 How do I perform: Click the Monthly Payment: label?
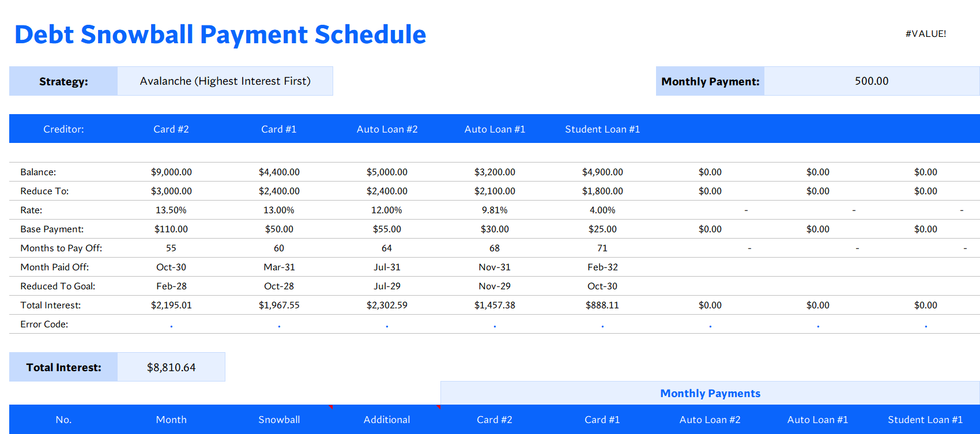(710, 81)
